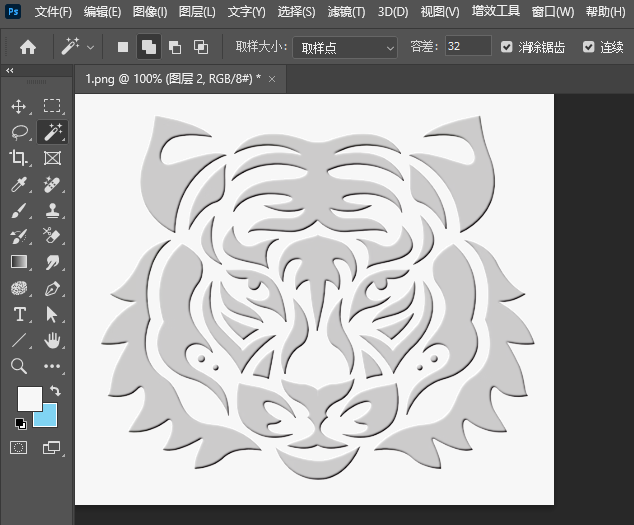This screenshot has height=525, width=634.
Task: Open the 编辑(E) menu
Action: click(x=102, y=12)
